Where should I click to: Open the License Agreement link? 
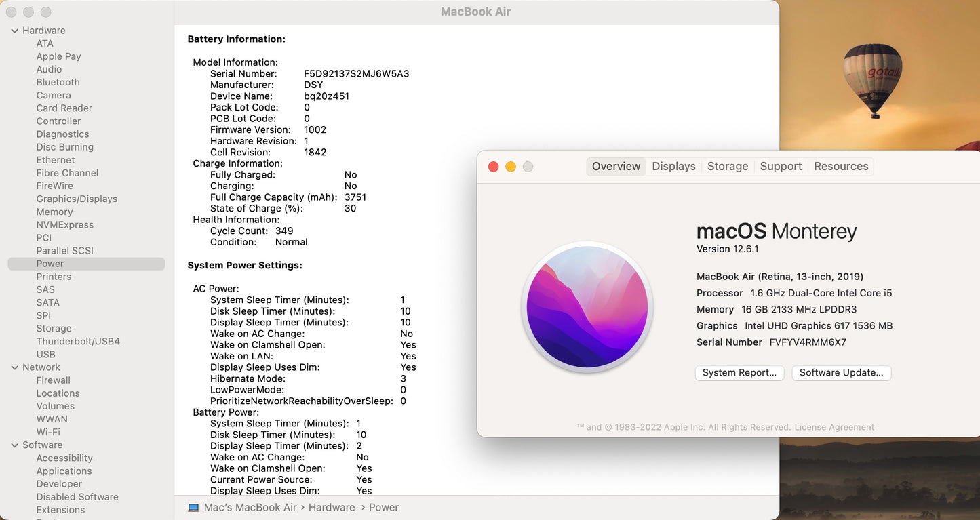[834, 428]
